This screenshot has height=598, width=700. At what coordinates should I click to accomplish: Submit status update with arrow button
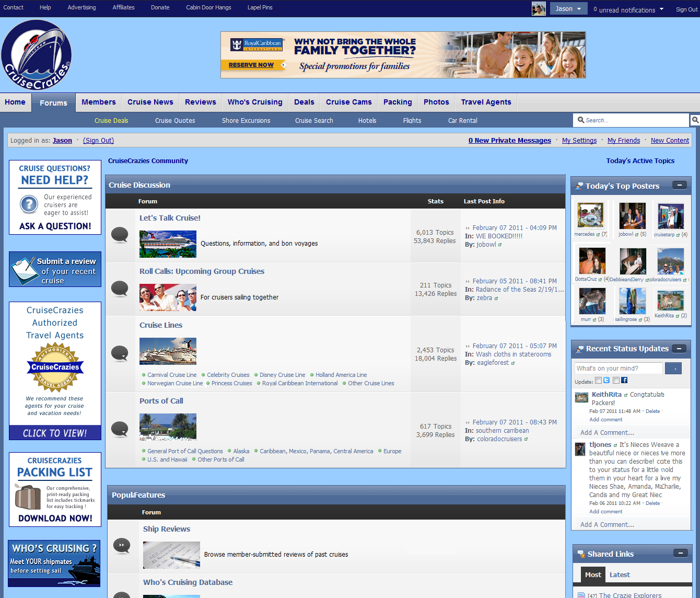coord(674,369)
